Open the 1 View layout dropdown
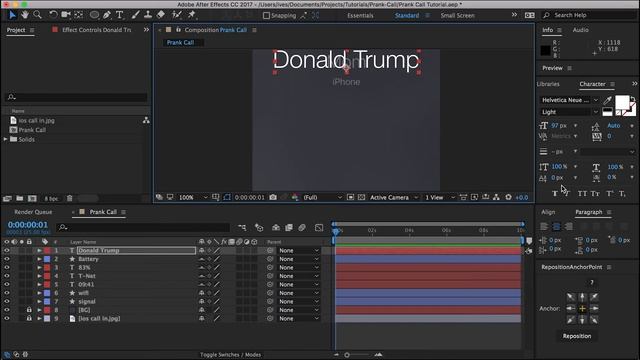640x360 pixels. (x=440, y=198)
